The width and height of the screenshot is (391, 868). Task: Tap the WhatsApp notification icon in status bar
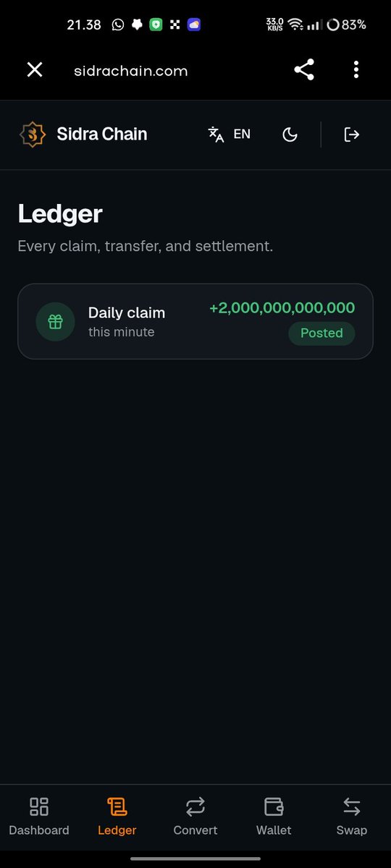(x=118, y=25)
